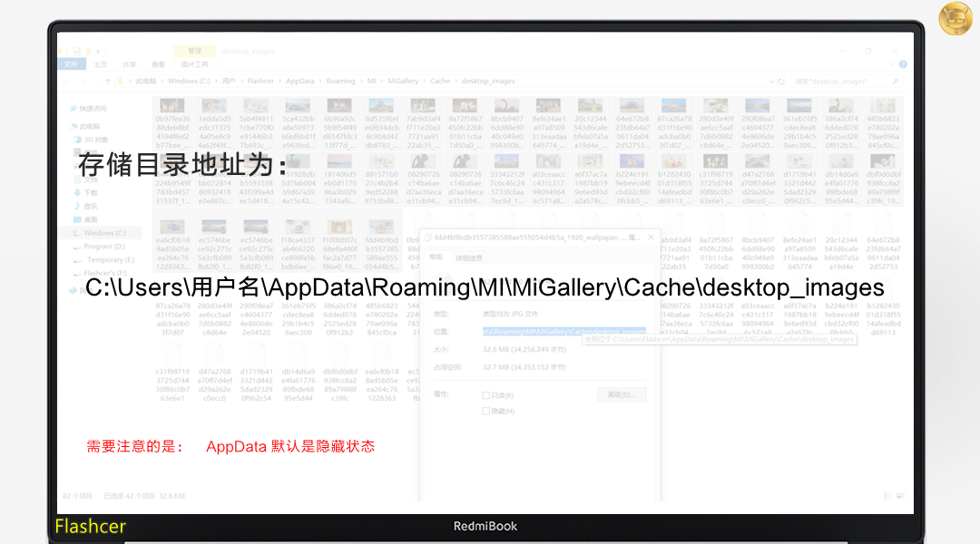The image size is (980, 544).
Task: Open 下载 downloads folder in sidebar
Action: tap(86, 193)
